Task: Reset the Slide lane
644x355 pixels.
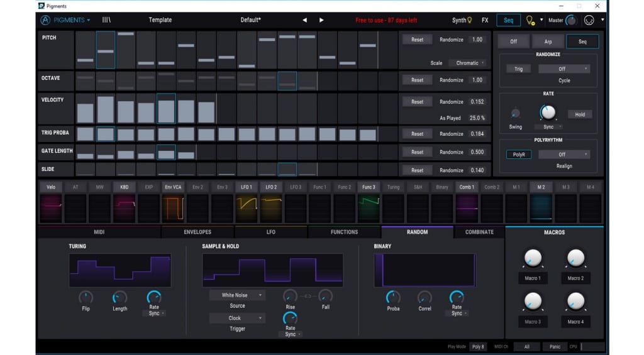Action: pos(417,170)
